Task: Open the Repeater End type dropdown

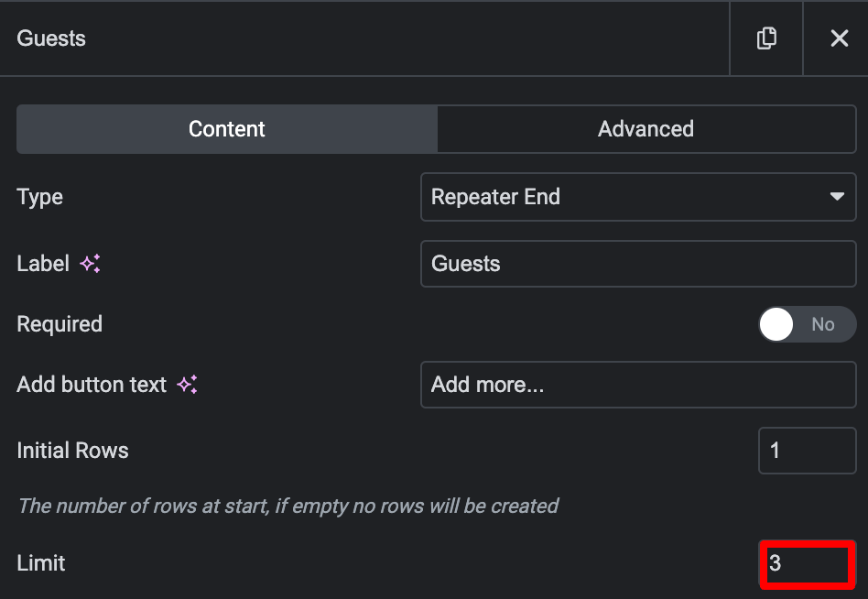Action: (x=638, y=197)
